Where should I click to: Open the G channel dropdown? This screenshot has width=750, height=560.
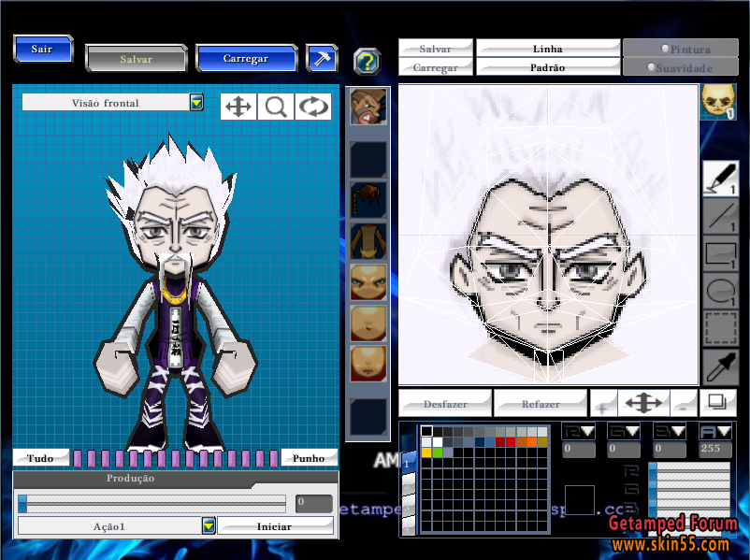pyautogui.click(x=624, y=432)
